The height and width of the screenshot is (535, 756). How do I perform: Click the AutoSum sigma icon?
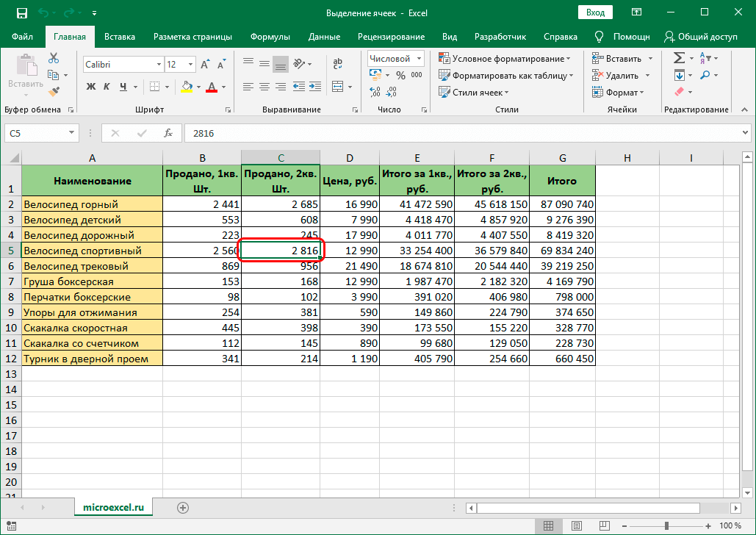click(679, 58)
